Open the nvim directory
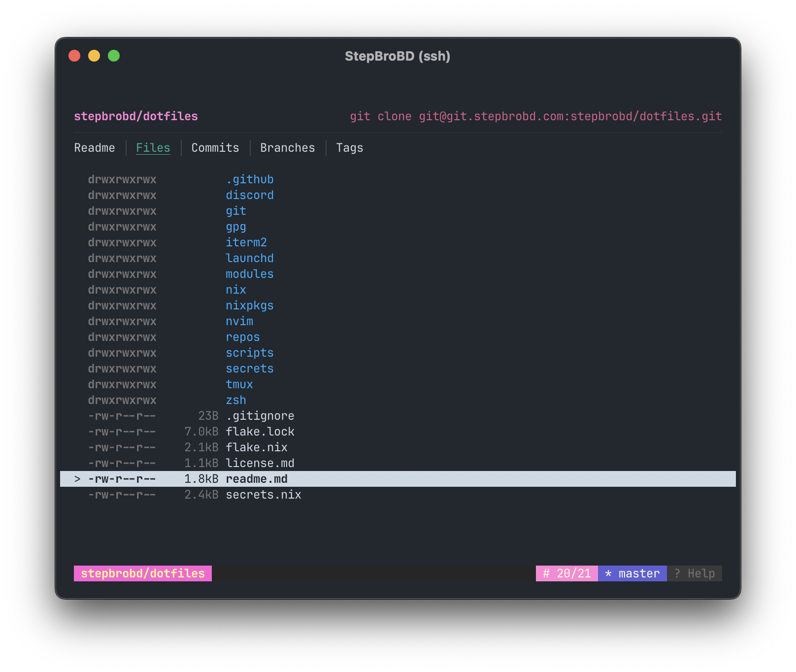Viewport: 796px width, 672px height. pos(239,321)
